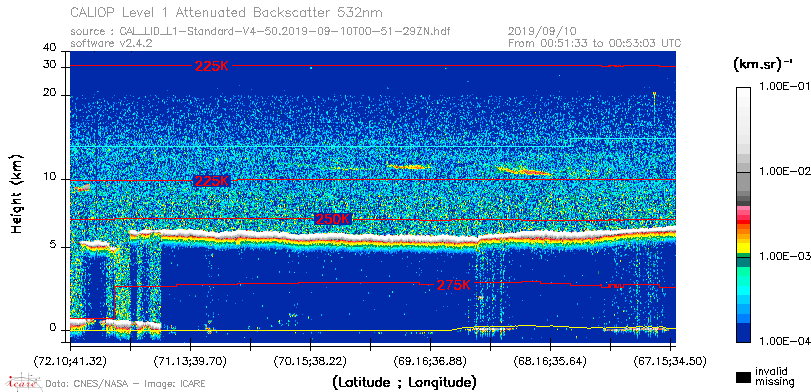Click the x-axis label '(69.16;36.88)'
811x392 pixels.
[431, 361]
